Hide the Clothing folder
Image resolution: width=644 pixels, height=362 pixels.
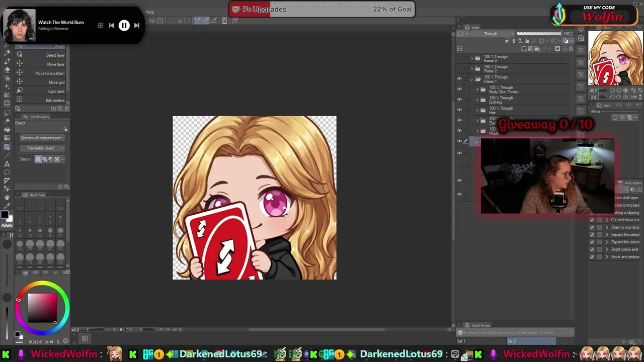(x=459, y=100)
